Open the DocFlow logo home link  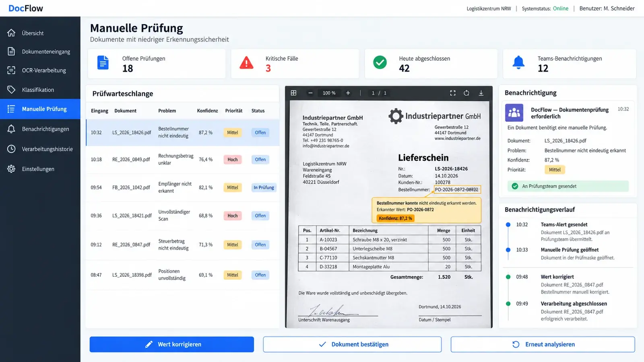click(x=26, y=8)
